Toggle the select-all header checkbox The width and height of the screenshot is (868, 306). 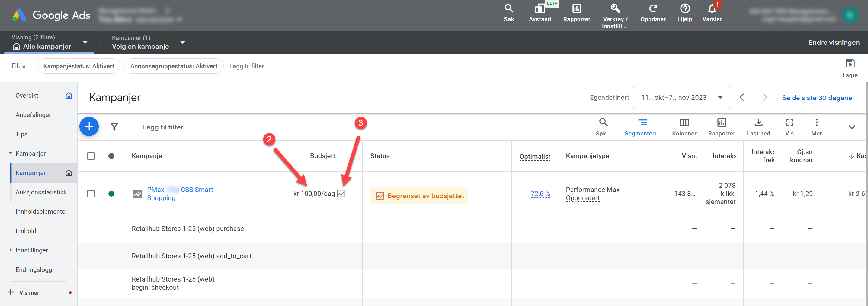[x=91, y=156]
